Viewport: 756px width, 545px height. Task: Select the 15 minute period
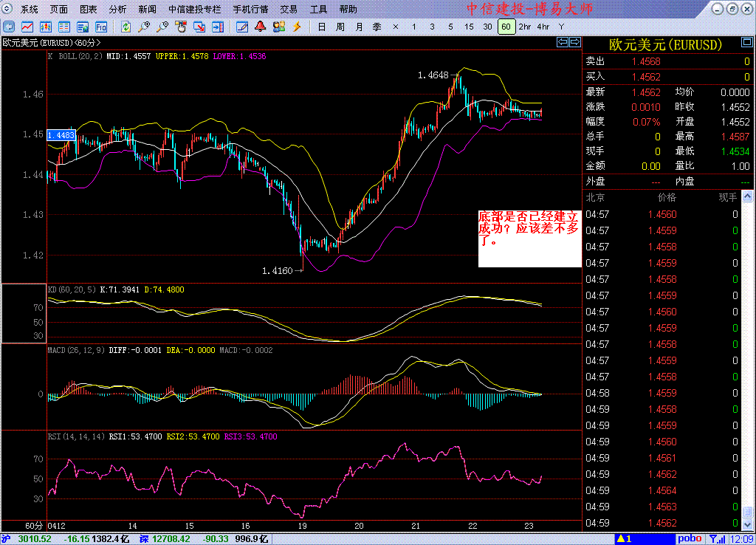click(x=469, y=27)
